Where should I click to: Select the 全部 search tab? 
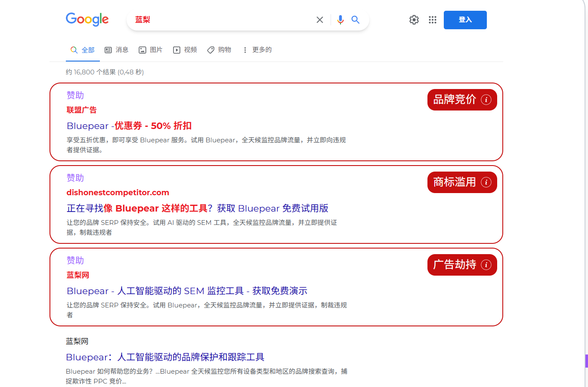pyautogui.click(x=83, y=50)
